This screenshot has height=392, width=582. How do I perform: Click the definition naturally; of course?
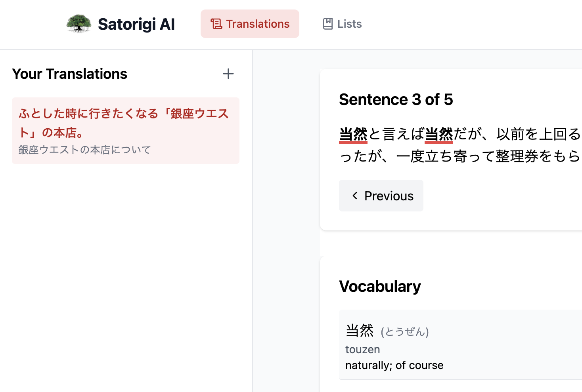coord(394,365)
